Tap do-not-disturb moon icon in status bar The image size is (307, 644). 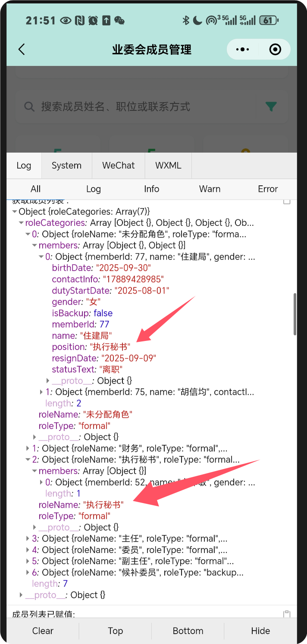click(x=197, y=20)
